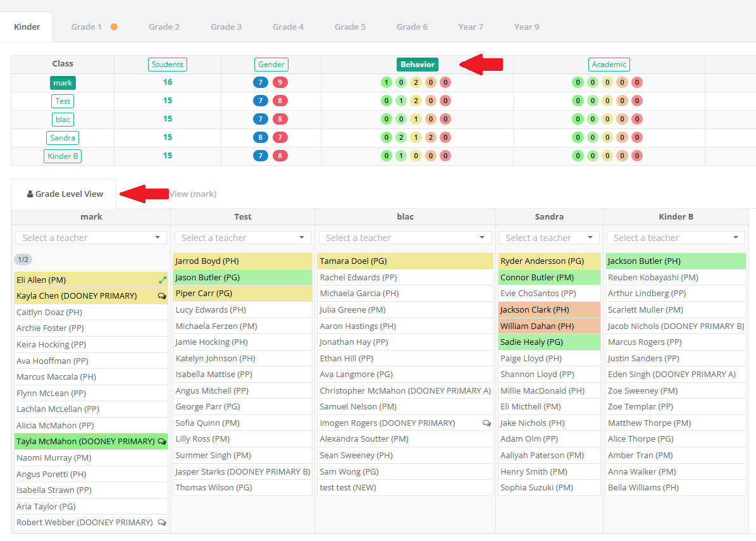Click the expand arrows icon beside Eli Allen

coord(163,280)
